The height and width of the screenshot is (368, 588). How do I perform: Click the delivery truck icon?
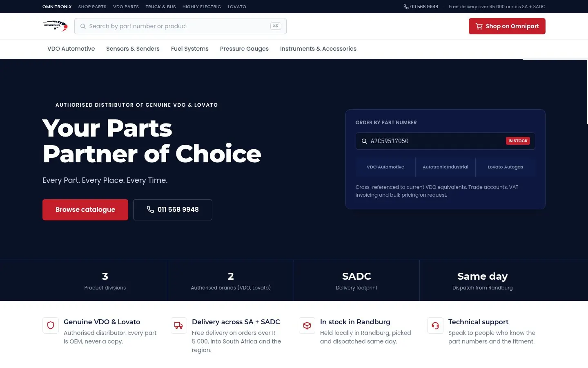pos(178,325)
